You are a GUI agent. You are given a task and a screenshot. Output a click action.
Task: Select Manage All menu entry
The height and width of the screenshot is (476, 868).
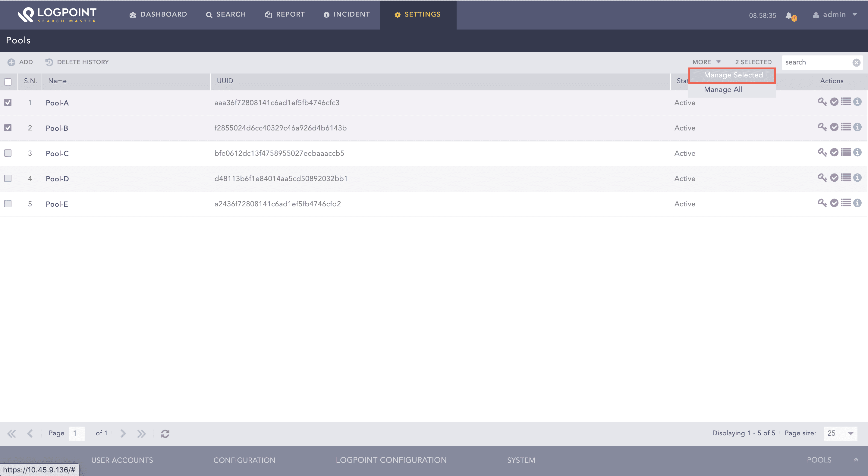click(723, 89)
